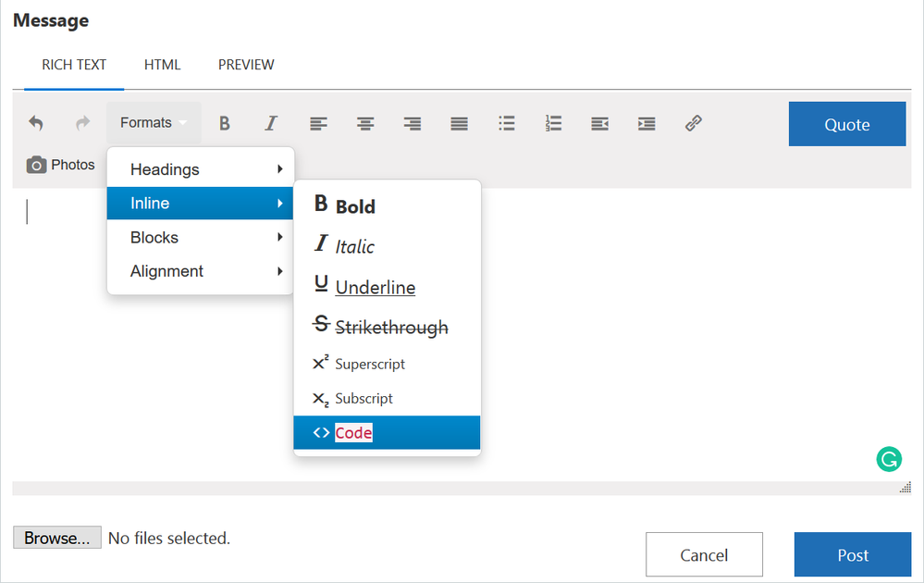
Task: Insert a bullet list
Action: [506, 123]
